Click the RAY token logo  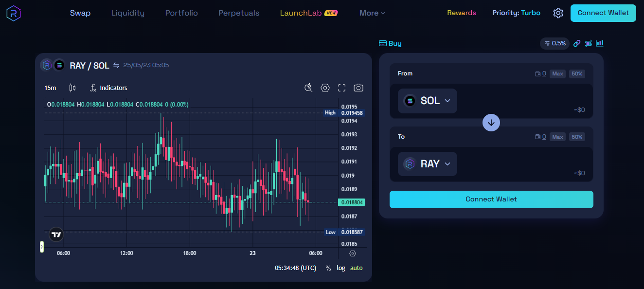pos(410,164)
